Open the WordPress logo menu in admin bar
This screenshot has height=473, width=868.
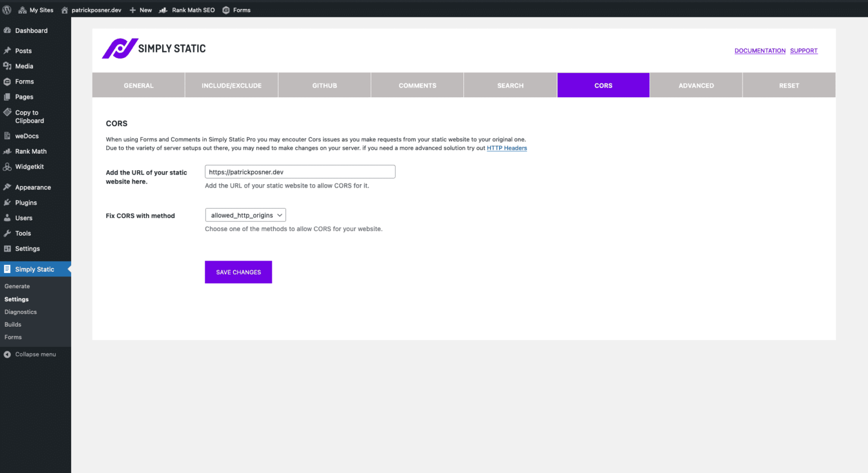pyautogui.click(x=7, y=10)
